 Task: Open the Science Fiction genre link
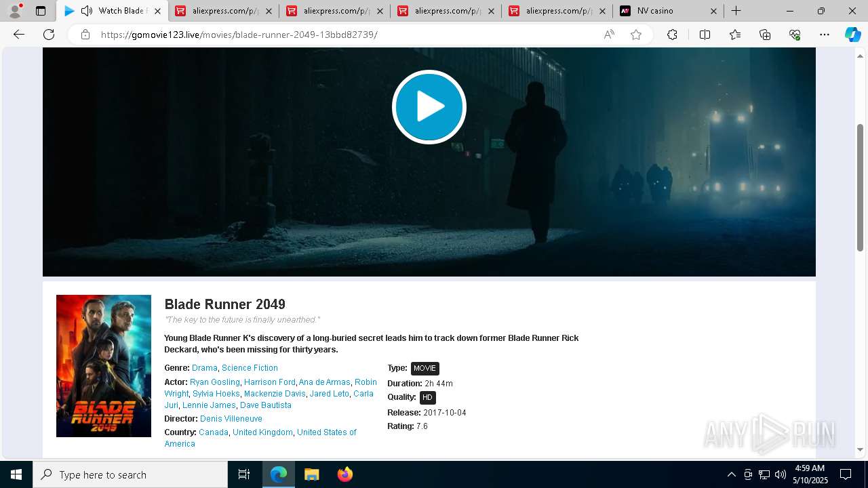[250, 368]
